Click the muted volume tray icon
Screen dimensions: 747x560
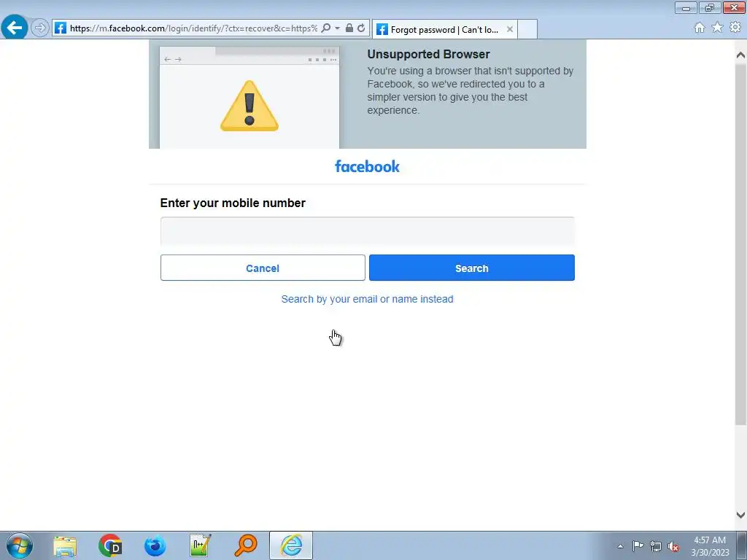click(x=673, y=546)
